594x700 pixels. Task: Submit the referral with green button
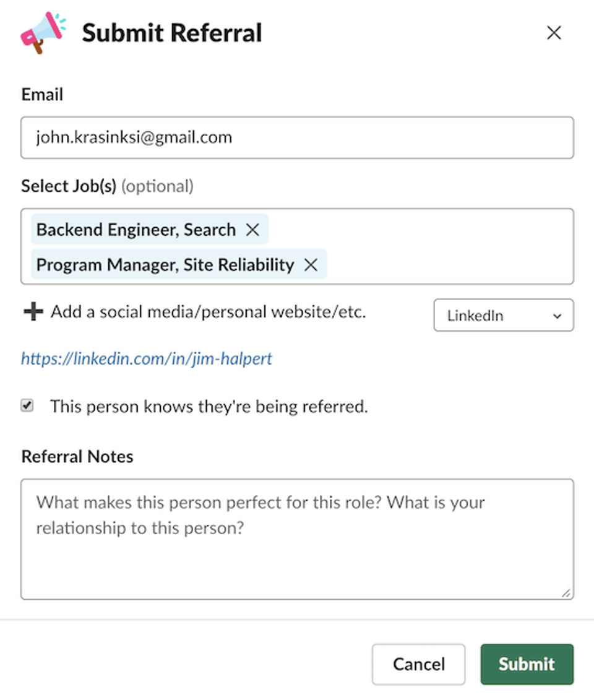click(527, 664)
